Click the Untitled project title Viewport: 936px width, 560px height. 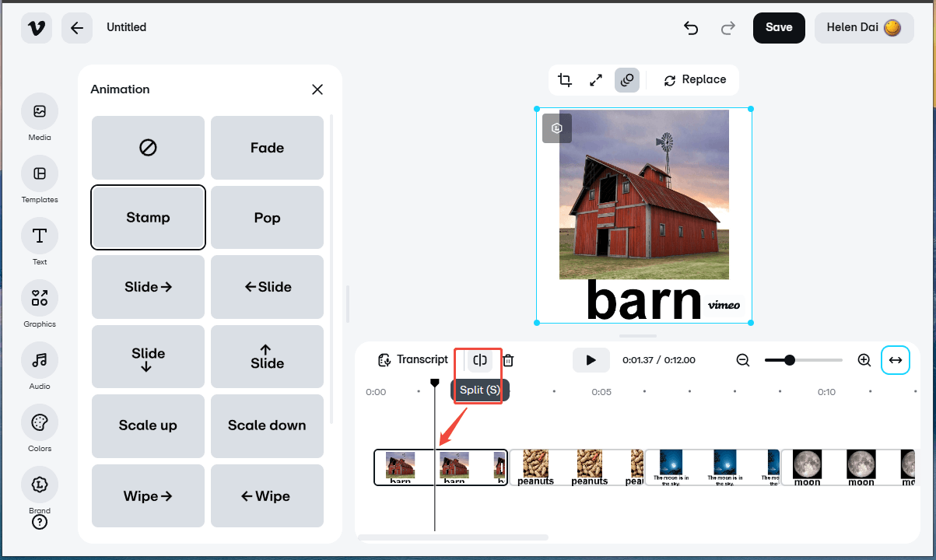click(x=126, y=27)
